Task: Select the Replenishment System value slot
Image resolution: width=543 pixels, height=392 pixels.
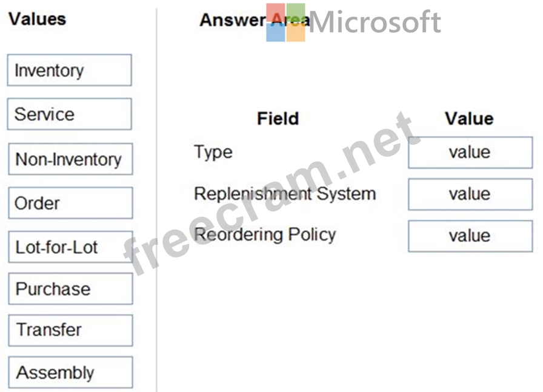Action: [x=470, y=194]
